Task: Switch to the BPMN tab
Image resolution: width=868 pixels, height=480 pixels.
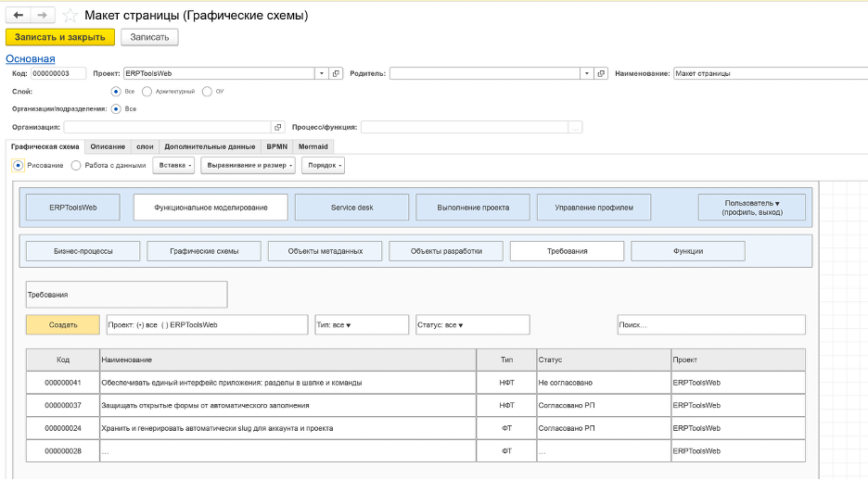Action: [276, 146]
